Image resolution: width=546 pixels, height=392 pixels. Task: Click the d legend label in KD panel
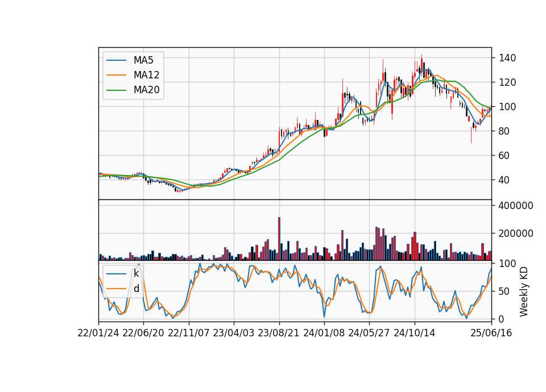[x=136, y=289]
